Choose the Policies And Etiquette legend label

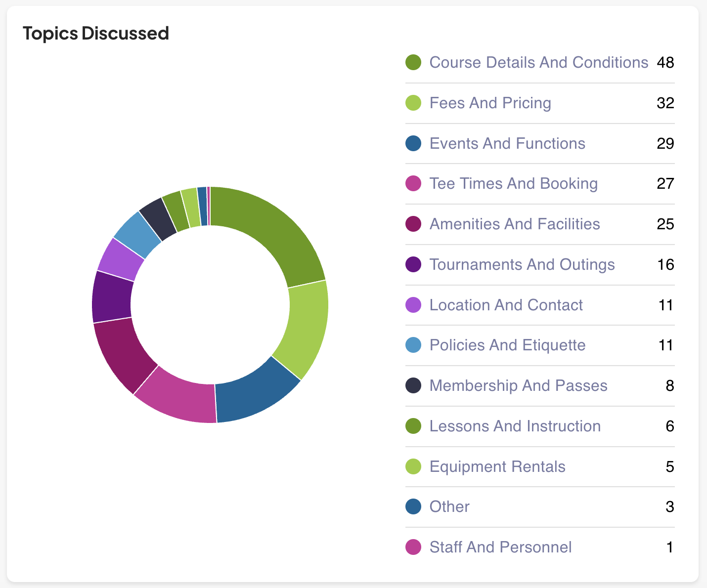pyautogui.click(x=507, y=345)
